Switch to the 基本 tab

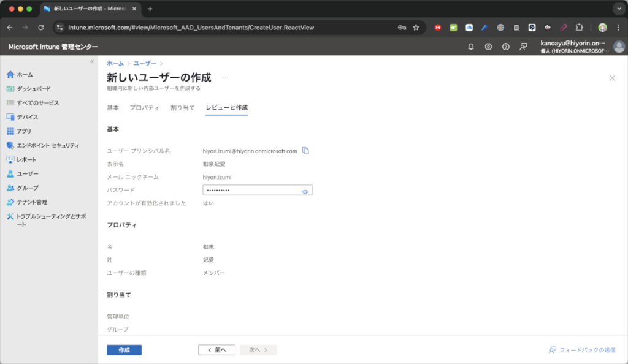coord(113,108)
